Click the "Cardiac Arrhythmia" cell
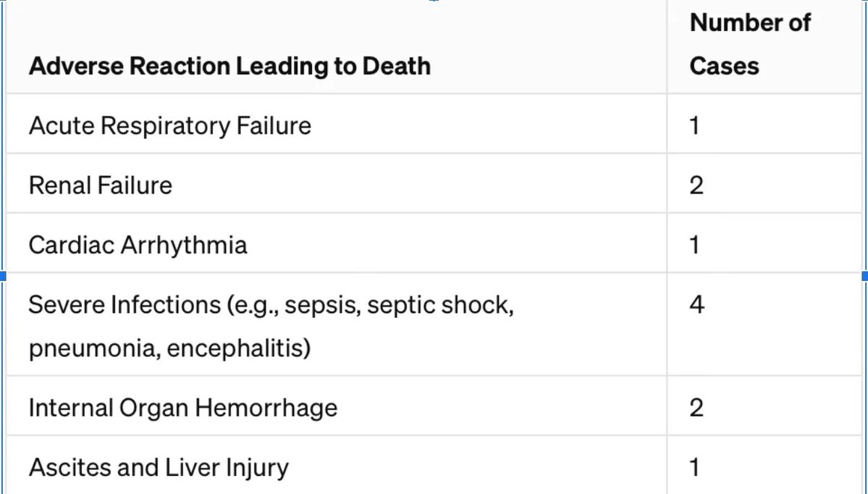 pyautogui.click(x=138, y=245)
